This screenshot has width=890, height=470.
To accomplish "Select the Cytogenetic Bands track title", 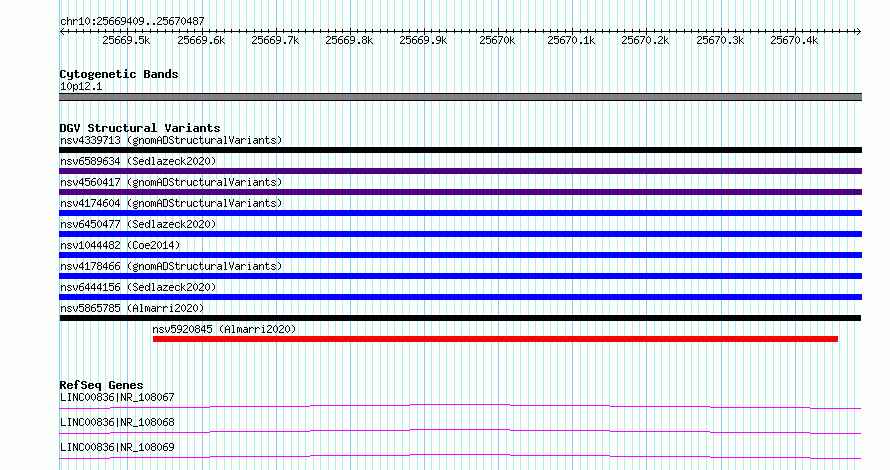I will click(119, 74).
